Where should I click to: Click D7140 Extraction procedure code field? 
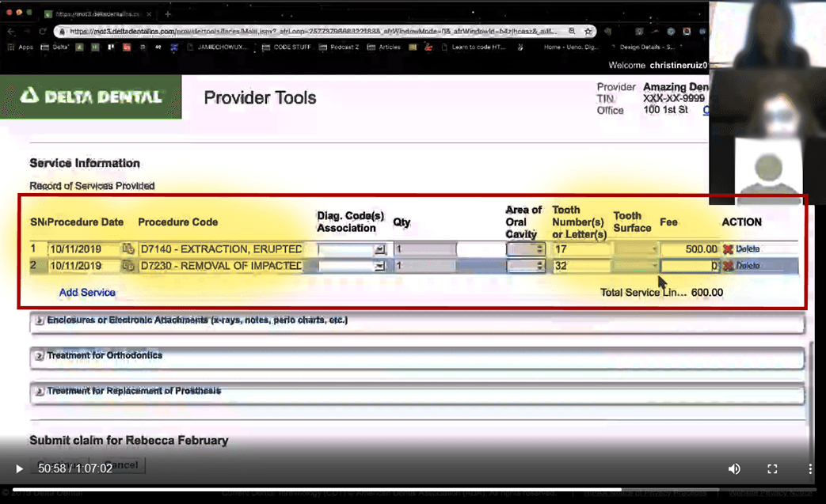[221, 249]
